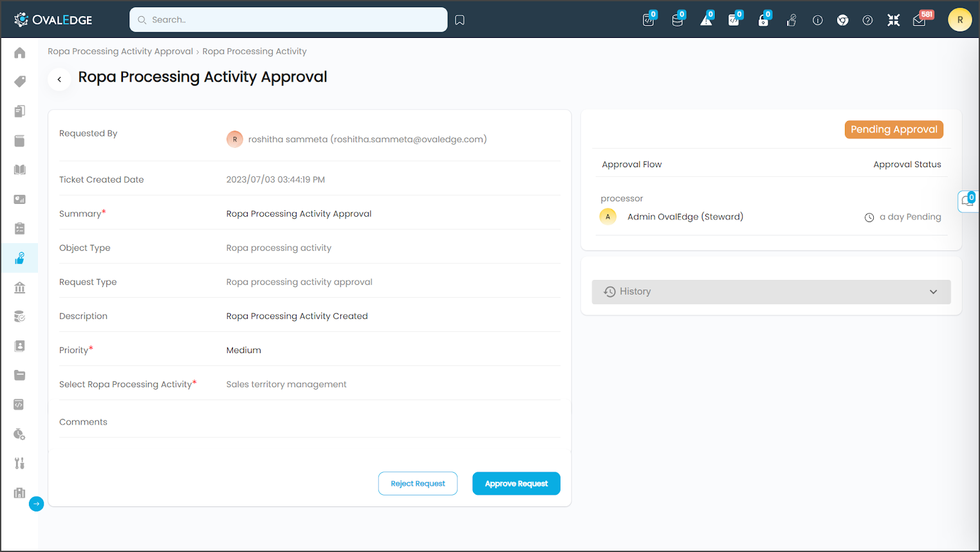Click the Reject Request button
980x552 pixels.
pyautogui.click(x=418, y=484)
